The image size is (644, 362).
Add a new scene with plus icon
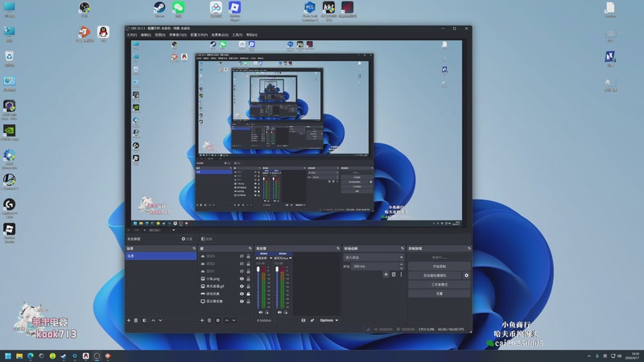pyautogui.click(x=129, y=320)
